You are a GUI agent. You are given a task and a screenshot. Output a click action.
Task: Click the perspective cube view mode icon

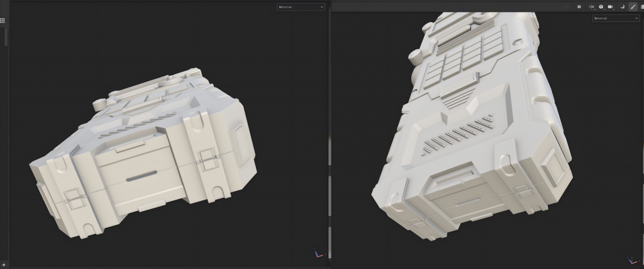click(x=601, y=6)
